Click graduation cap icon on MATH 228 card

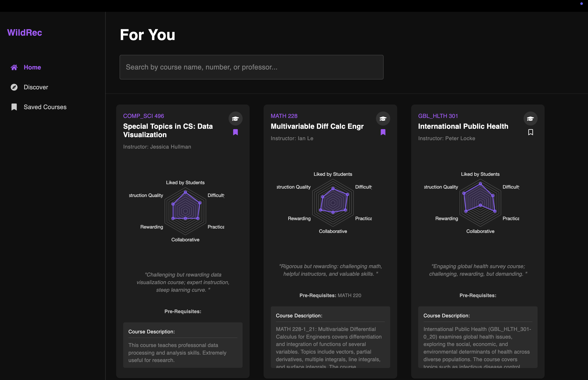point(383,119)
